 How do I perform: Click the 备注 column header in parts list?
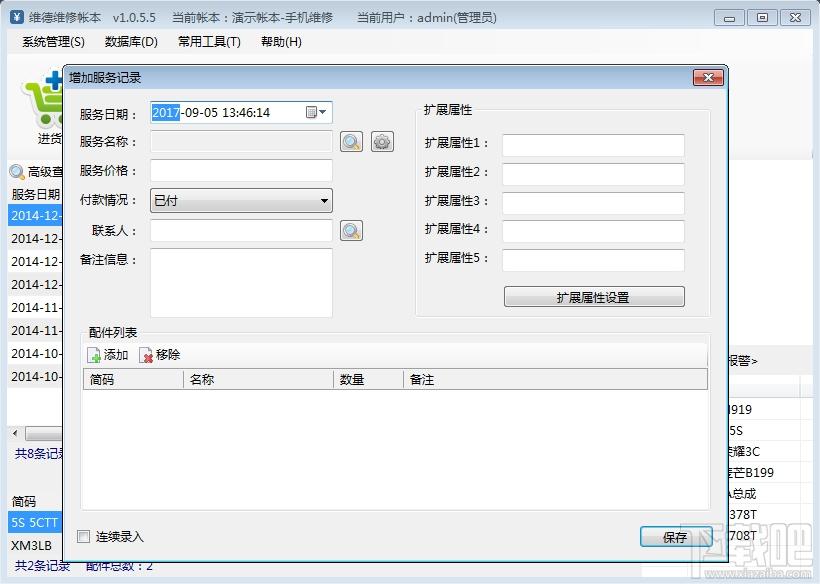(x=555, y=380)
